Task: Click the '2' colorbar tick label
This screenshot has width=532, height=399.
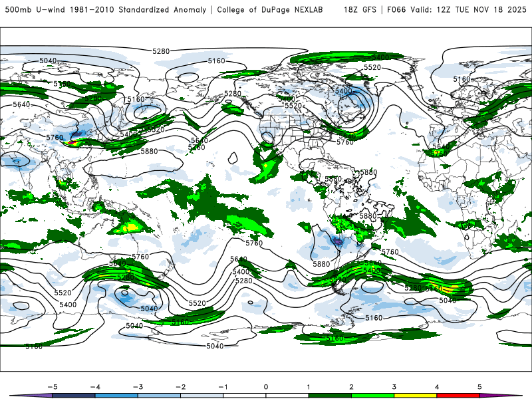Action: [352, 387]
